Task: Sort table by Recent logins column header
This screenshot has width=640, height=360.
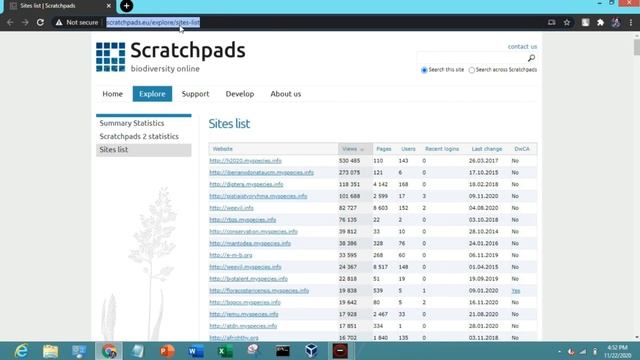Action: tap(442, 149)
